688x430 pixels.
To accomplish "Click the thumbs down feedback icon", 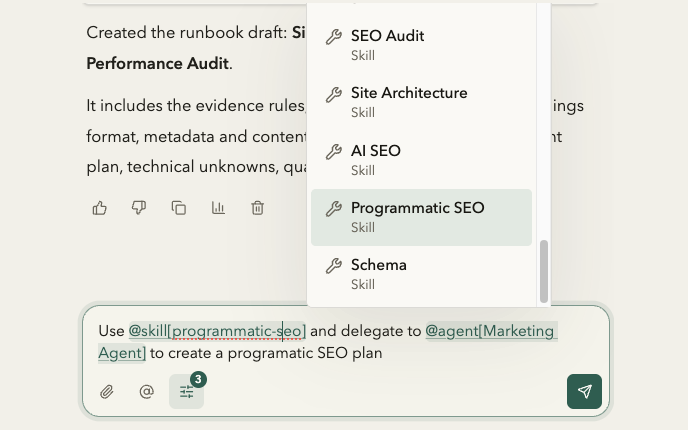I will coord(139,208).
